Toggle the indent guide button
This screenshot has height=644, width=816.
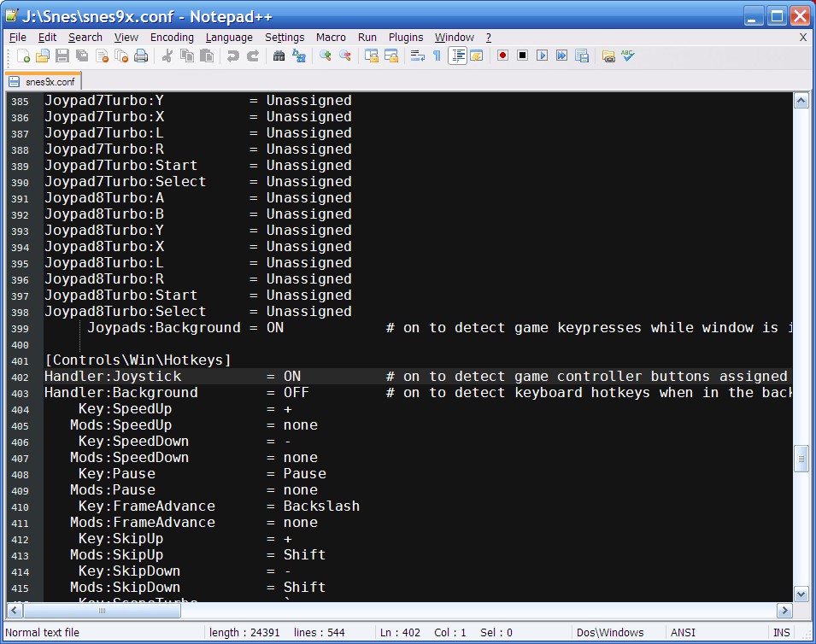(x=457, y=56)
